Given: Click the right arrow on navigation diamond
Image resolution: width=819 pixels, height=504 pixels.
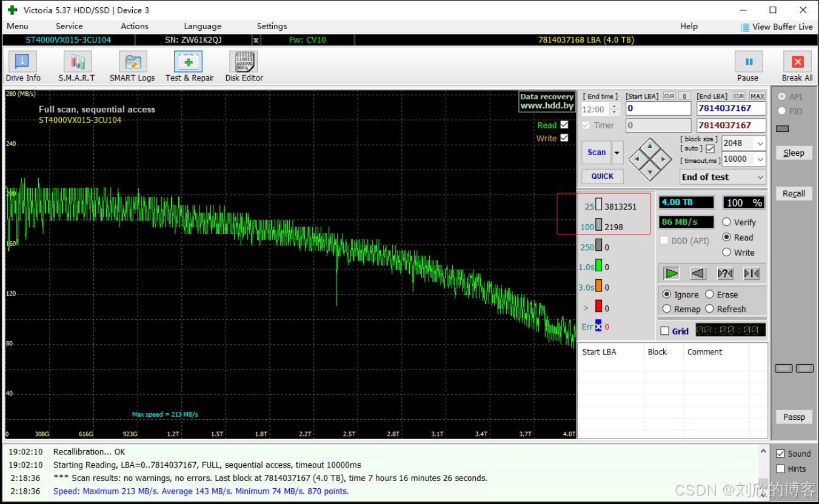Looking at the screenshot, I should click(x=663, y=159).
